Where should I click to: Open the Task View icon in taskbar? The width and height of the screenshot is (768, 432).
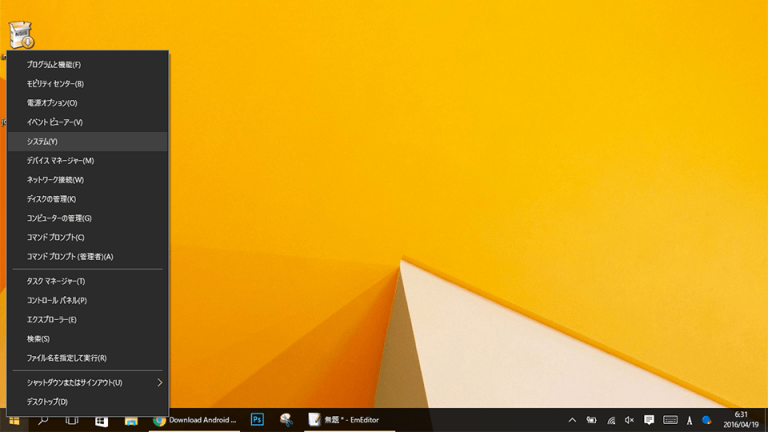(72, 421)
